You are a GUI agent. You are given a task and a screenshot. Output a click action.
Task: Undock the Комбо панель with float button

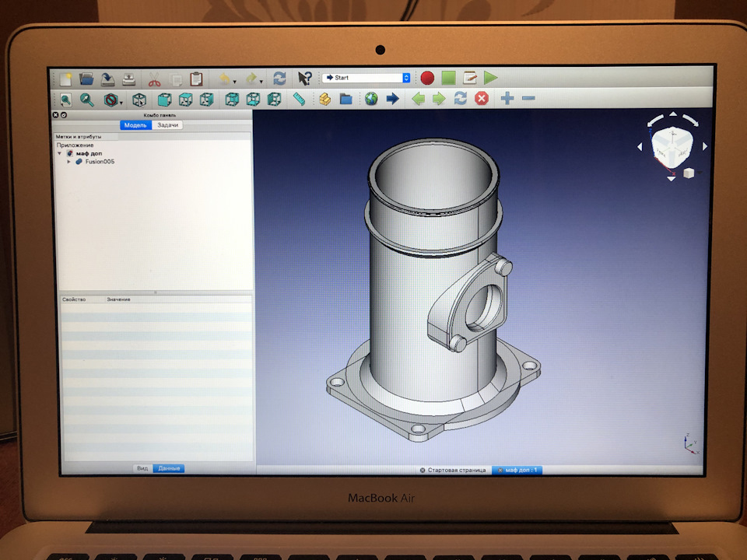coord(64,115)
